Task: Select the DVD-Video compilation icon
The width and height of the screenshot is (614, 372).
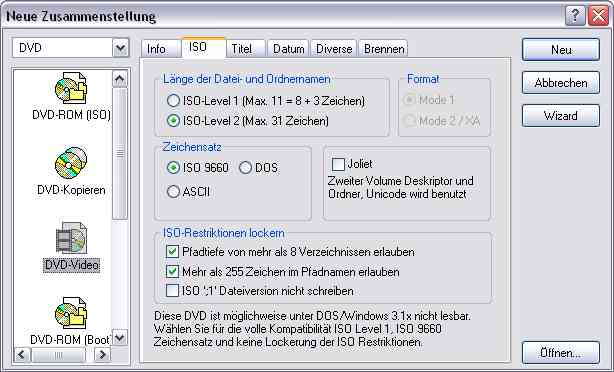Action: pos(71,238)
